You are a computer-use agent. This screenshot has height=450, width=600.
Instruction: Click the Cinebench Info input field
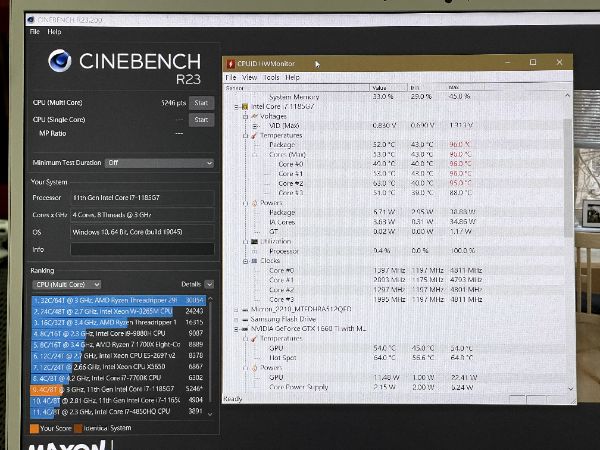[x=142, y=249]
